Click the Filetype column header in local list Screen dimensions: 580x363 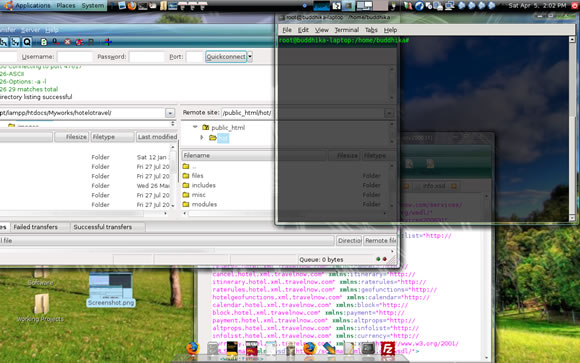tap(112, 137)
